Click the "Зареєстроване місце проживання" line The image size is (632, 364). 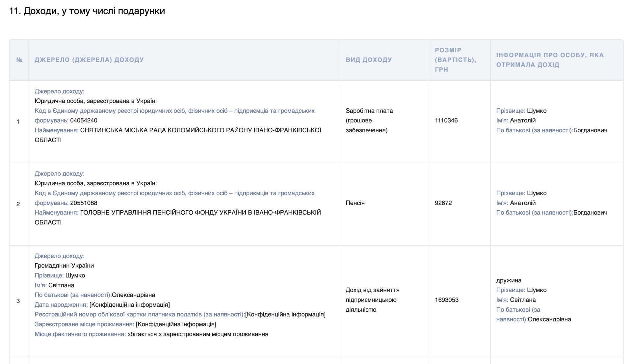[x=125, y=324]
